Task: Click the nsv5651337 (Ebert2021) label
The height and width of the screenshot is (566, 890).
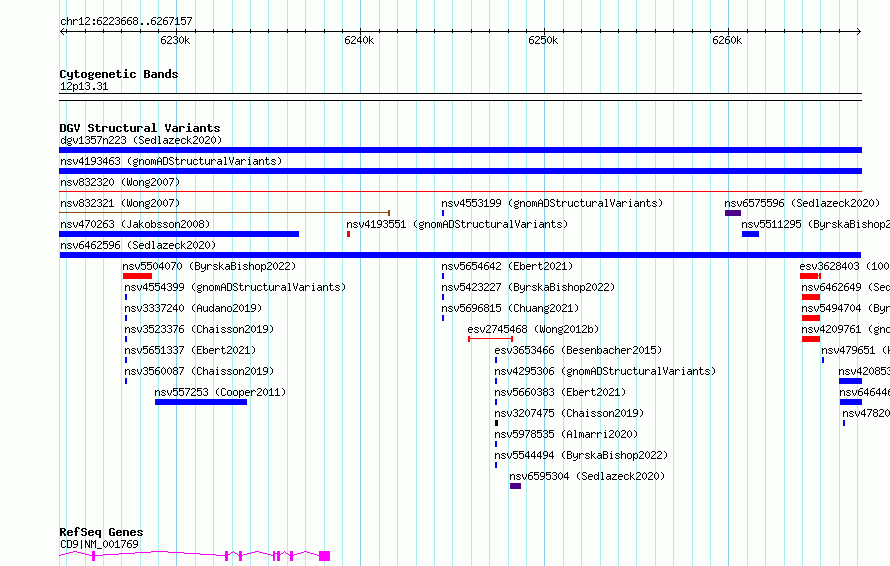Action: click(x=190, y=350)
